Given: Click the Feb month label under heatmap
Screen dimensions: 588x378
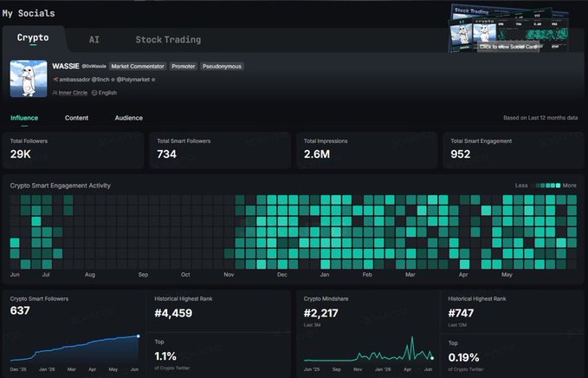Looking at the screenshot, I should pyautogui.click(x=367, y=275).
